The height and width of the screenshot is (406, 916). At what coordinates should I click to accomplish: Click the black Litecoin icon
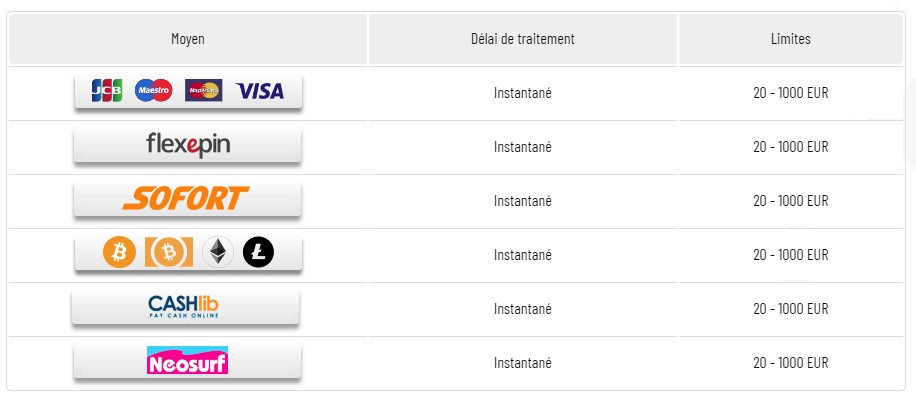click(x=257, y=253)
